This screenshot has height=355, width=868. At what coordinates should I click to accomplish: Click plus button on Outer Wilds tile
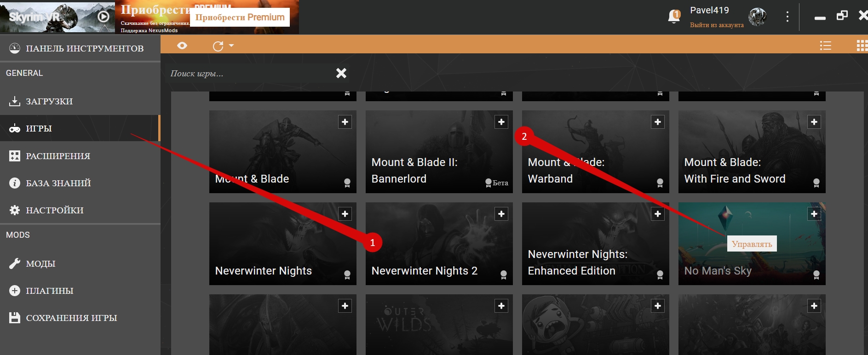(x=501, y=306)
